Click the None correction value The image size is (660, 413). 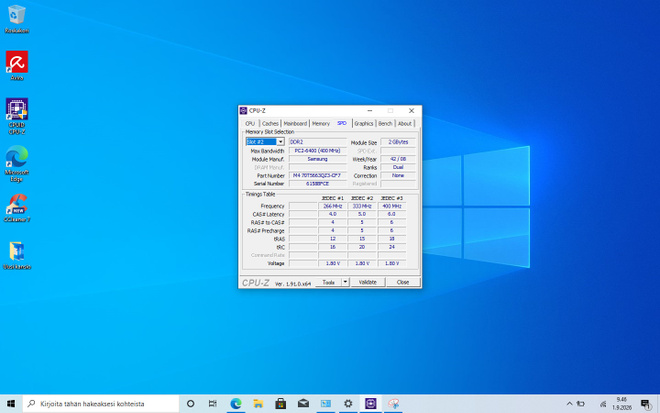tap(398, 176)
